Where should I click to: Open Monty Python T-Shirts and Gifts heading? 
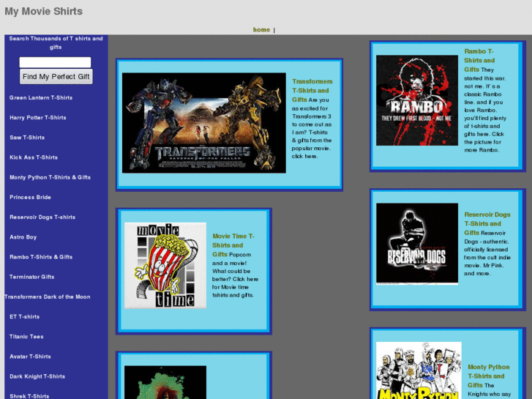489,376
